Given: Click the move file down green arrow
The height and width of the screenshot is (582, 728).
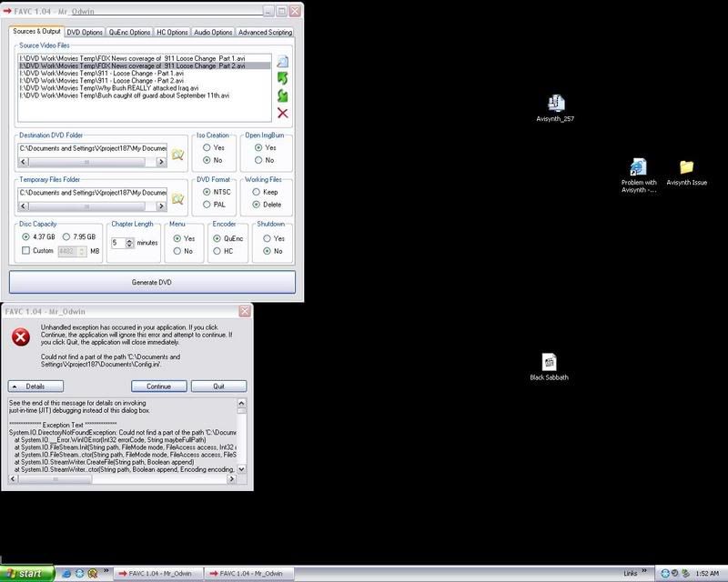Looking at the screenshot, I should click(283, 95).
